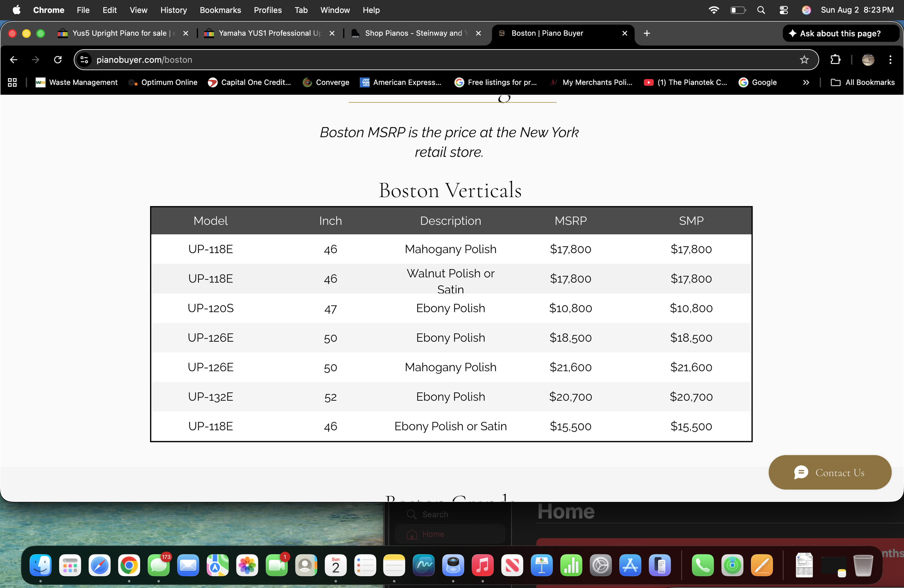
Task: Open Calendar from the Dock
Action: click(336, 565)
